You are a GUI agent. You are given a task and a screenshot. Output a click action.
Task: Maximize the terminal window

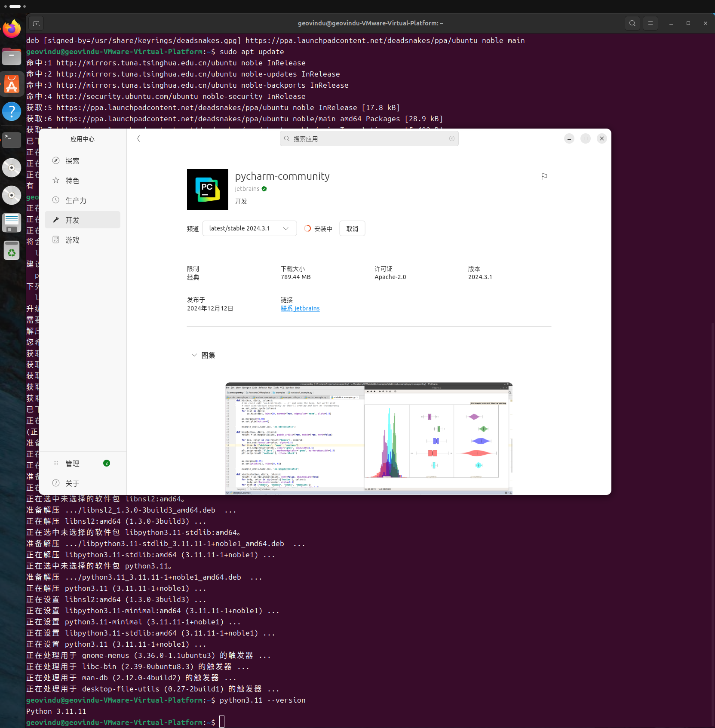(688, 23)
